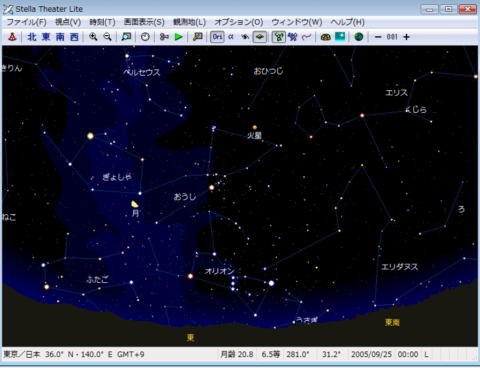480x368 pixels.
Task: Expand the オプション(O) menu
Action: tap(239, 22)
